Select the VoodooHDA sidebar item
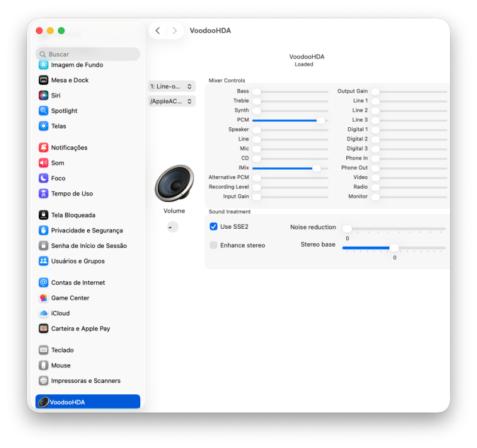The width and height of the screenshot is (477, 448). click(x=88, y=402)
